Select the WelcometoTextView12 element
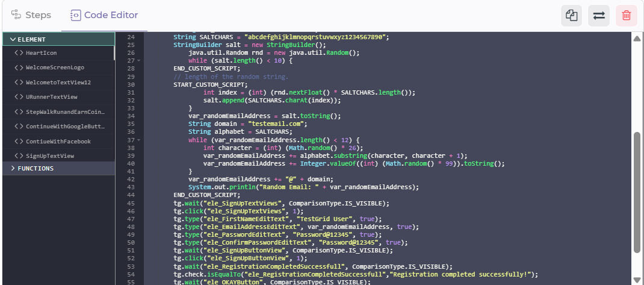The width and height of the screenshot is (644, 285). (58, 83)
